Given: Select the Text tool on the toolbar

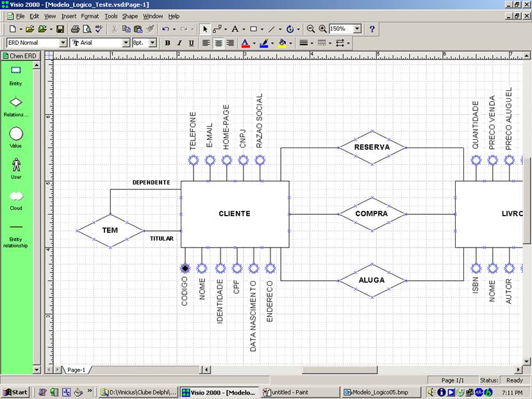Looking at the screenshot, I should point(235,29).
